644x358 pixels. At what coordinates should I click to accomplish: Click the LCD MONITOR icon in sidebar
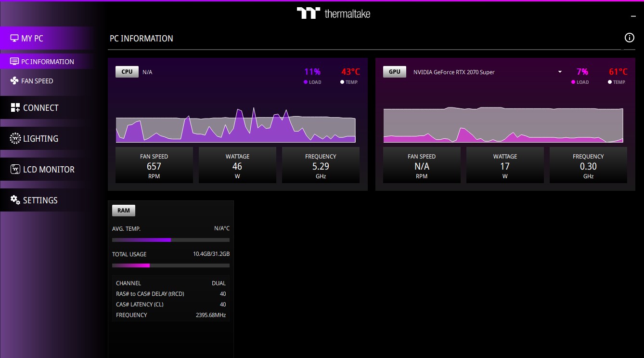pyautogui.click(x=15, y=170)
